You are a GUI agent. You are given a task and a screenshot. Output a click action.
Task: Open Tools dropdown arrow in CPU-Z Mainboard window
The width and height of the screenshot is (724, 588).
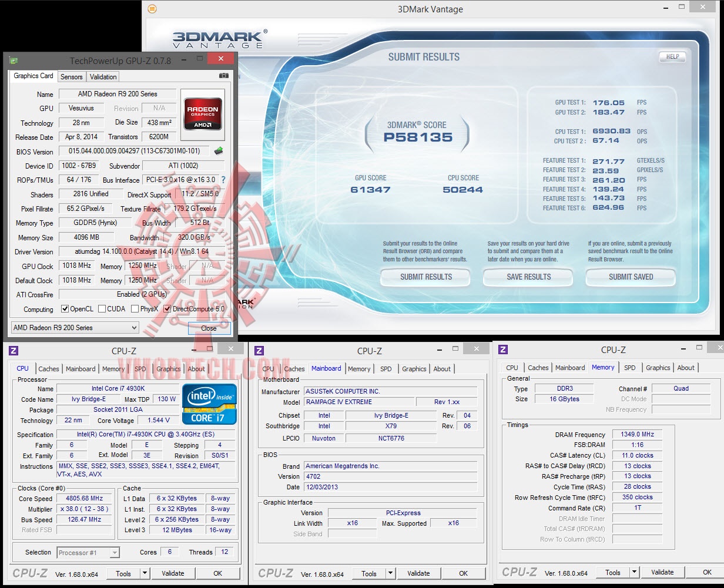(x=390, y=573)
